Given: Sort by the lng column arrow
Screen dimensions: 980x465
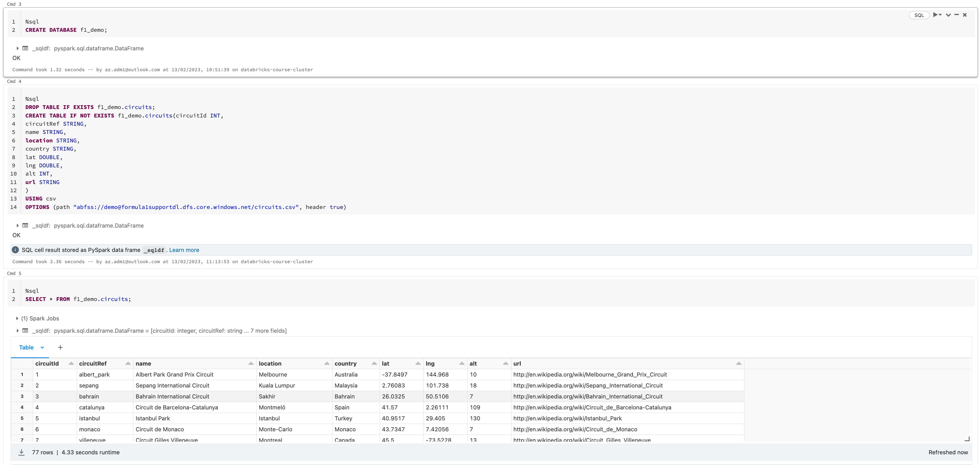Looking at the screenshot, I should (462, 363).
